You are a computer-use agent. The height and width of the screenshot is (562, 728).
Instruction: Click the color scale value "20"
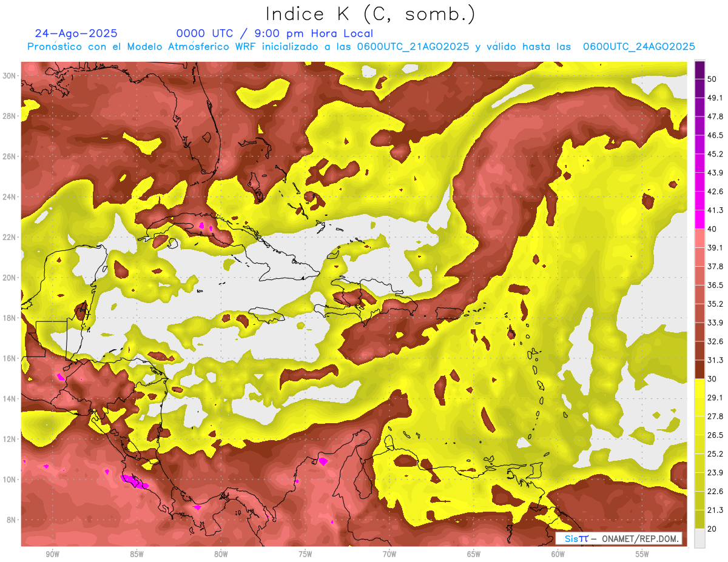point(713,529)
